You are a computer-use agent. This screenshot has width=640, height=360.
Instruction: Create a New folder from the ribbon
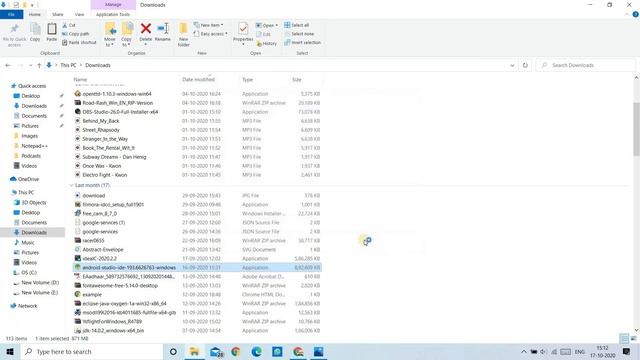click(x=184, y=34)
